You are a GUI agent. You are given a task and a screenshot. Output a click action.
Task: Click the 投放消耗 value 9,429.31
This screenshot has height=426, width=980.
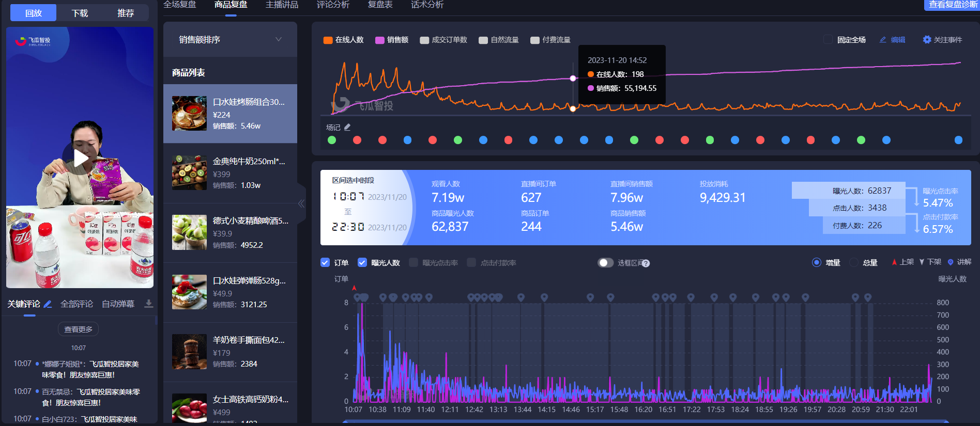[723, 198]
